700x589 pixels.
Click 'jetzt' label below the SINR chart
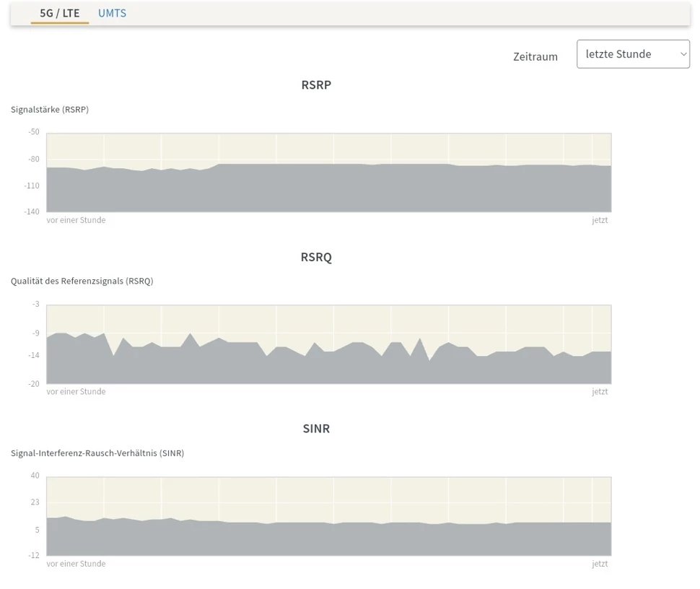click(600, 564)
